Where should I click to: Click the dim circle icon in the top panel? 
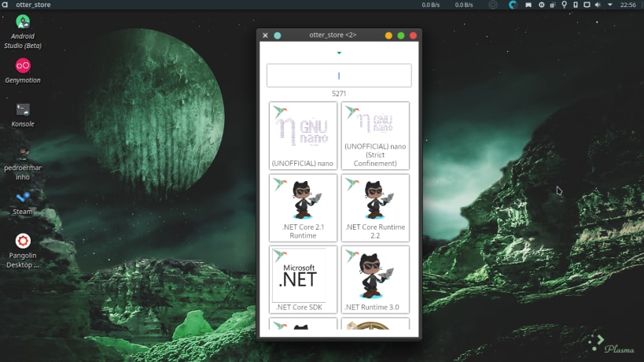(493, 5)
